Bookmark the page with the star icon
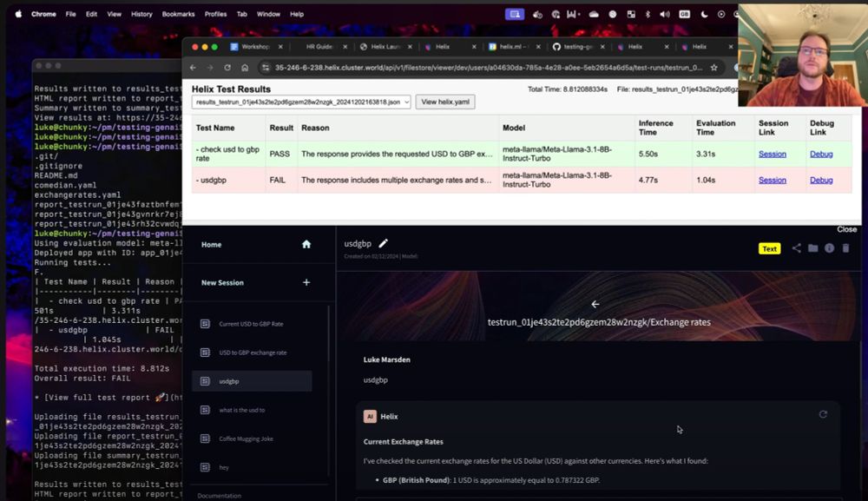The height and width of the screenshot is (501, 868). (x=714, y=68)
